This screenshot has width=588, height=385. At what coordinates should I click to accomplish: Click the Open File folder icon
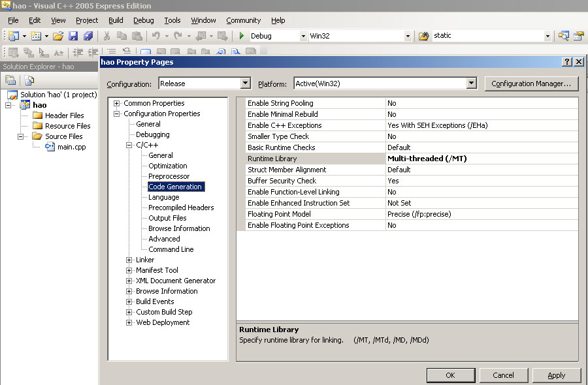(x=57, y=36)
